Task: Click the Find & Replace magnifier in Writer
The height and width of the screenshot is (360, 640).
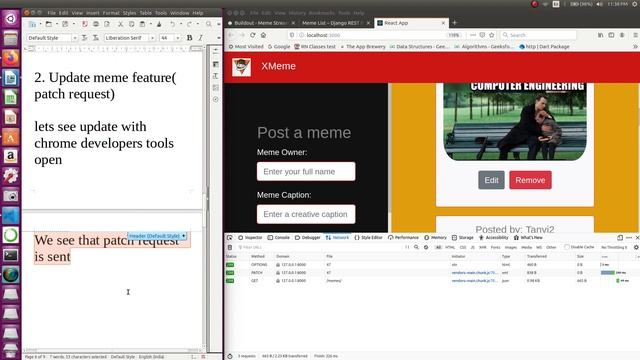Action: tap(209, 24)
